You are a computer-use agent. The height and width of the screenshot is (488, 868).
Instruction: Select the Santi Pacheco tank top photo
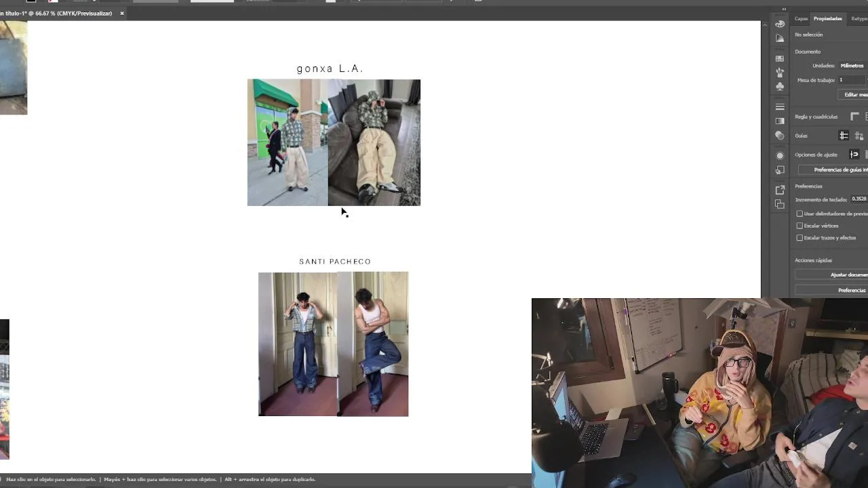[373, 344]
